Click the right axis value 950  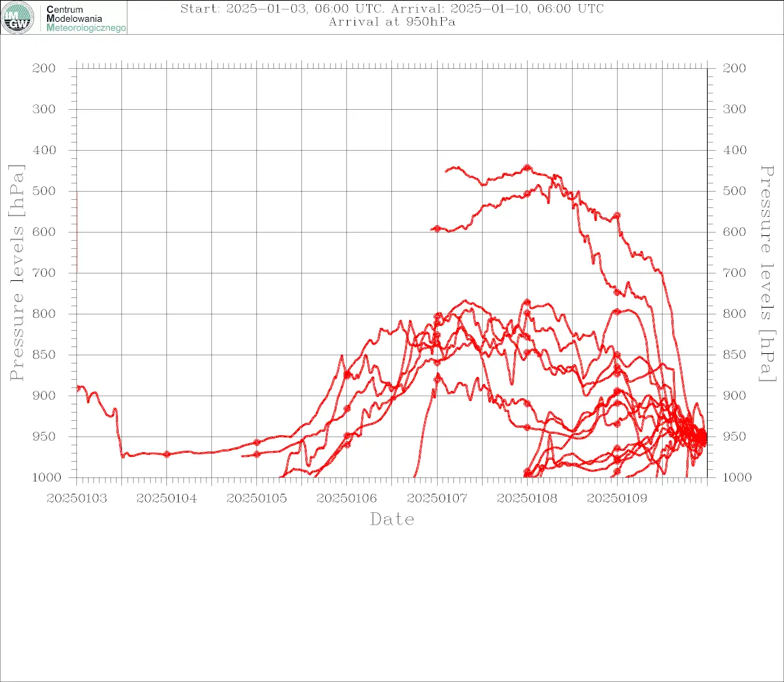734,436
